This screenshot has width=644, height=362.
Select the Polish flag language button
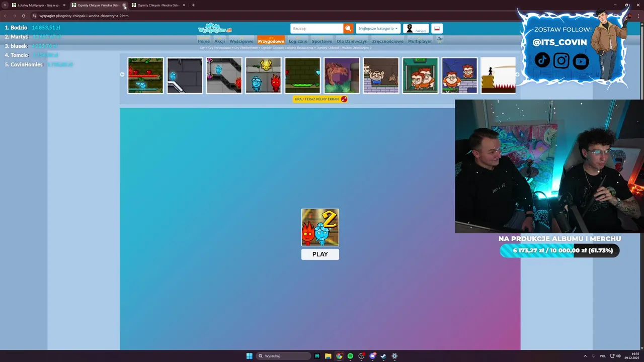coord(437,29)
